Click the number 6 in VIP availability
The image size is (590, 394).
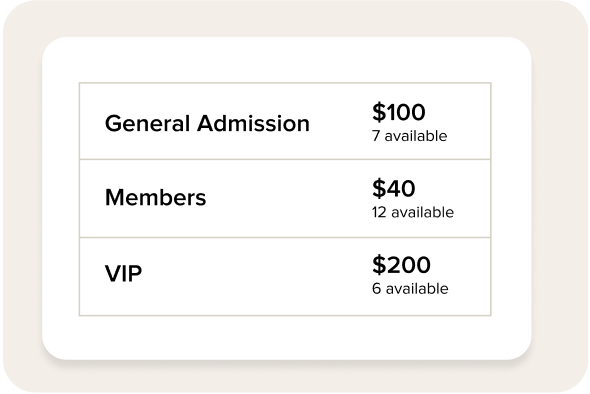click(377, 289)
